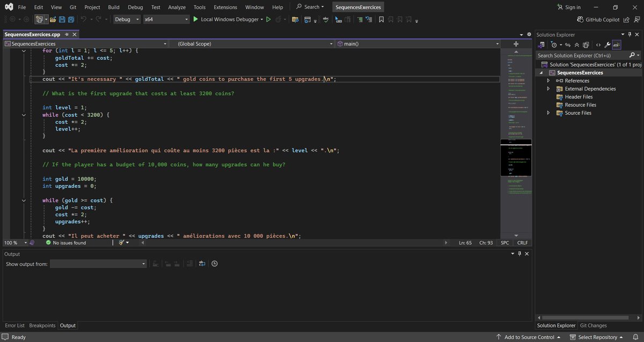This screenshot has width=644, height=342.
Task: Toggle word wrap in Output window
Action: click(202, 264)
